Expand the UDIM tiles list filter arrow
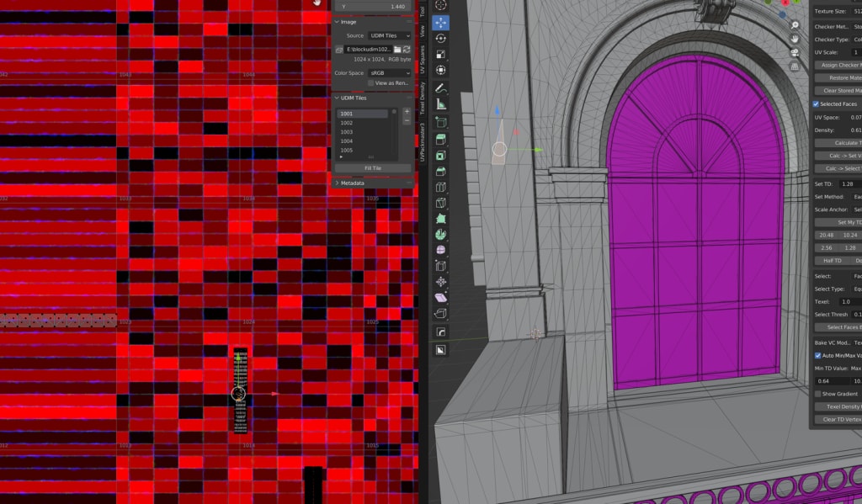 341,157
